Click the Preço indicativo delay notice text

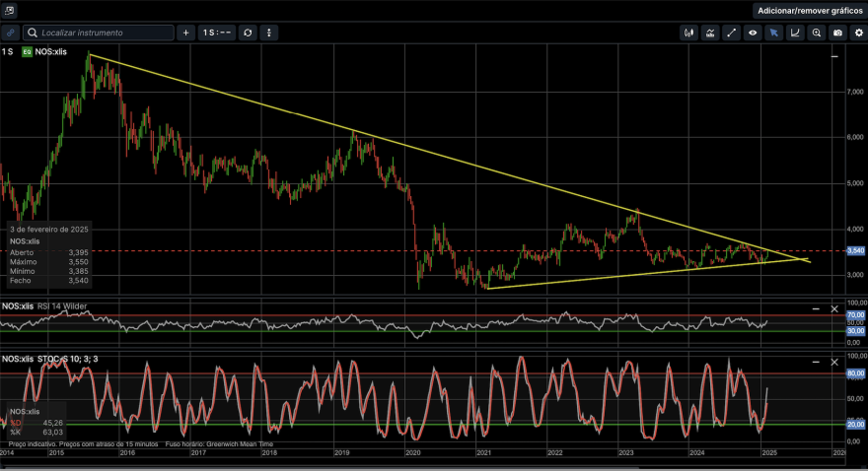(83, 444)
